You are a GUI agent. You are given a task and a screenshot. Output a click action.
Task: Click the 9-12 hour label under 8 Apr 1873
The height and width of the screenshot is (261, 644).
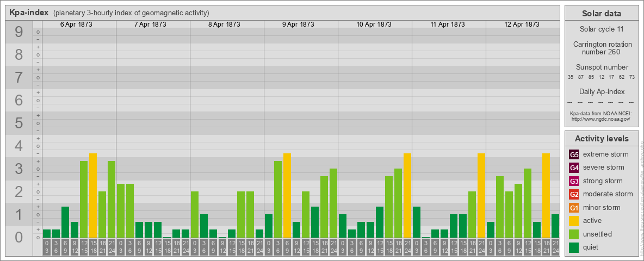pyautogui.click(x=222, y=247)
